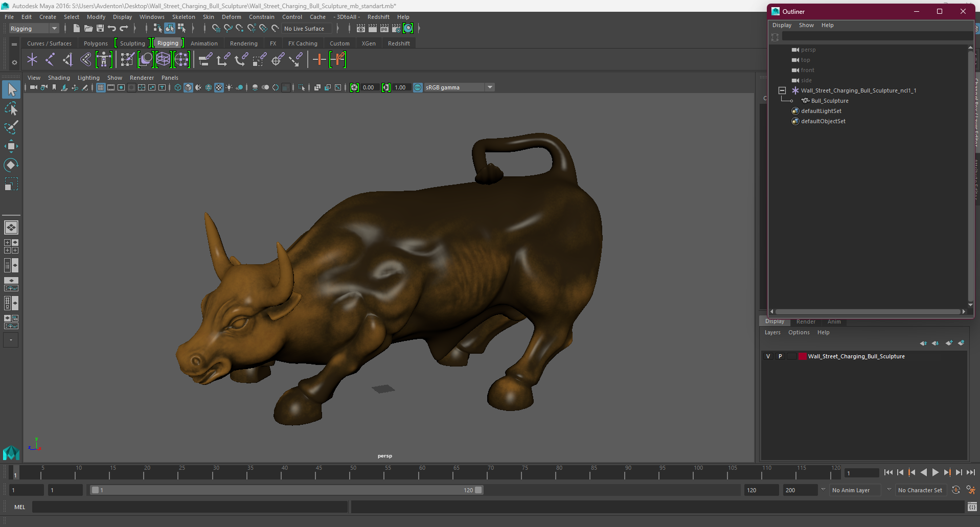
Task: Open the shelf options gear menu
Action: point(14,62)
